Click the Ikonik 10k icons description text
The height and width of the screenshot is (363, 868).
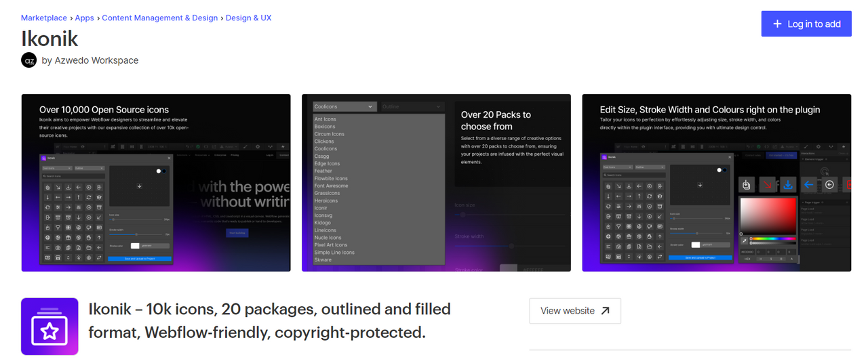pyautogui.click(x=269, y=321)
